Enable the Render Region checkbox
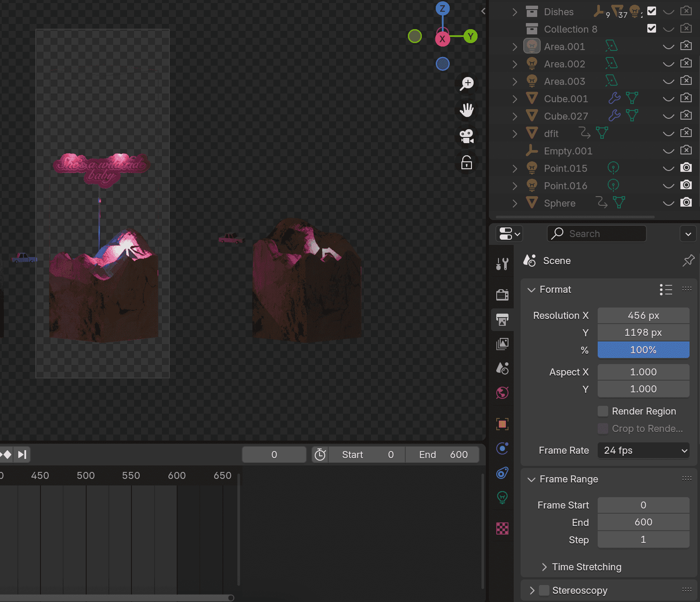 pyautogui.click(x=603, y=411)
